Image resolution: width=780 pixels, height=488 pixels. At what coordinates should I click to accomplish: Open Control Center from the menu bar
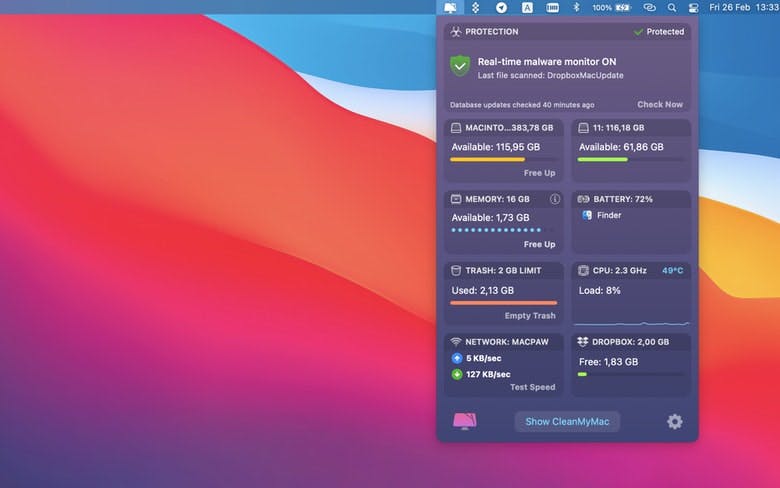pos(693,7)
